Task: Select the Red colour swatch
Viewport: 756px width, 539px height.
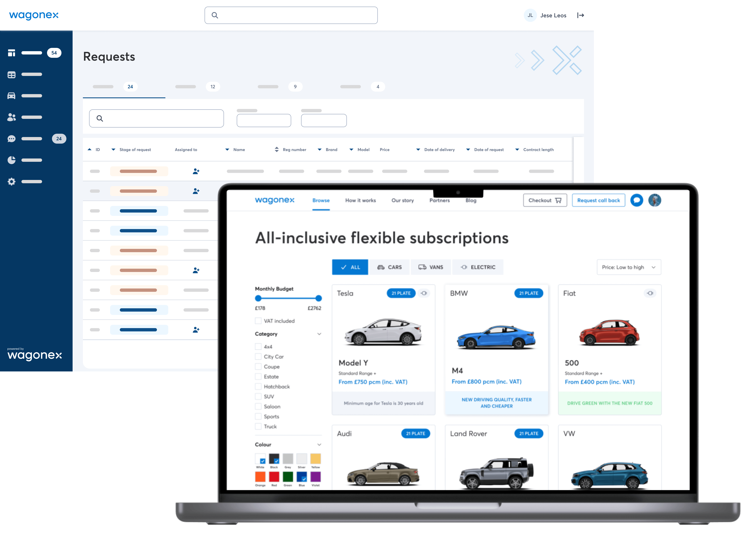Action: coord(274,477)
